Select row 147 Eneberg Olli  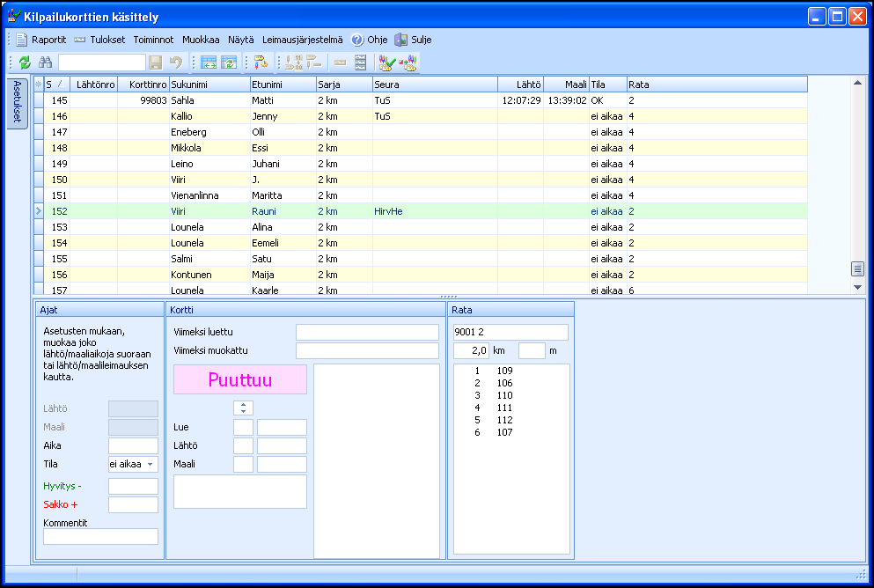(421, 132)
